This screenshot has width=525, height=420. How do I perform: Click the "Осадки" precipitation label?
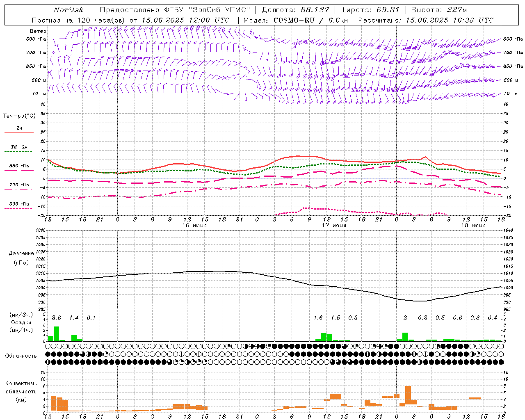coord(21,322)
